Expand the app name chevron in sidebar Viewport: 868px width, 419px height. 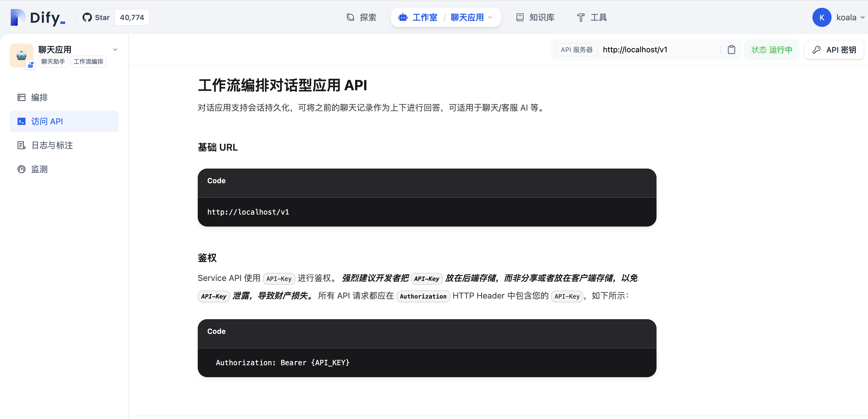pyautogui.click(x=115, y=50)
